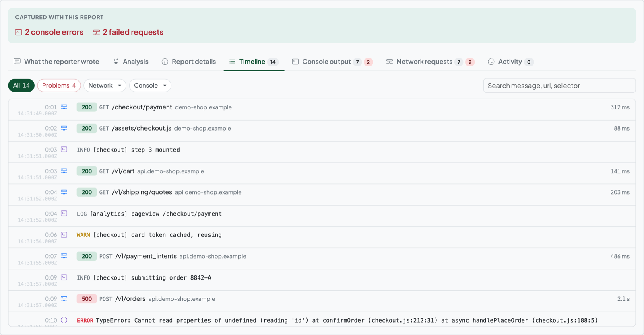Click the terminal icon beside Console output
644x335 pixels.
[295, 62]
